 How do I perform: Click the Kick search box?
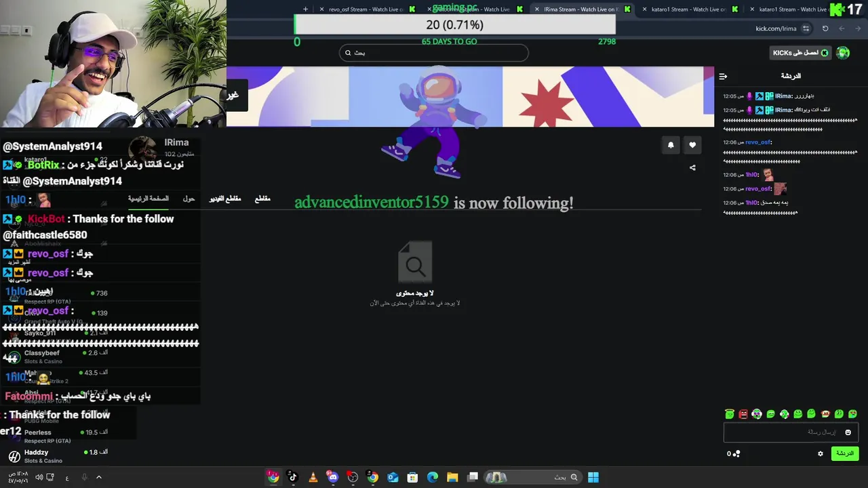click(434, 53)
